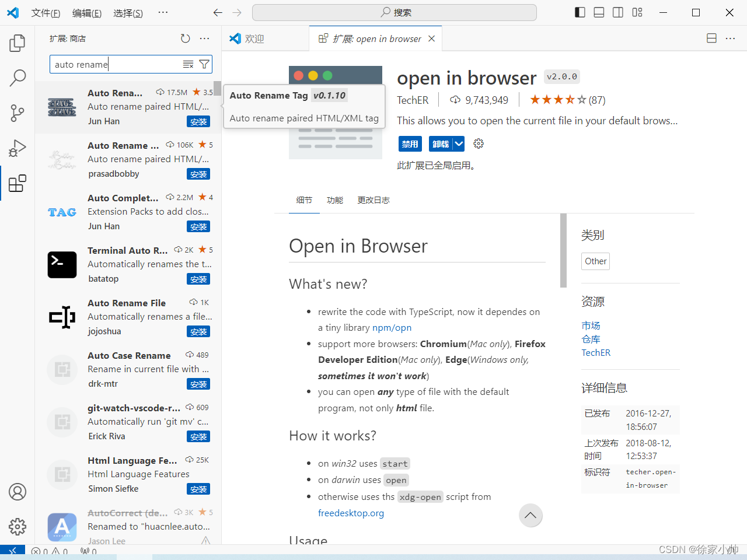The height and width of the screenshot is (560, 747).
Task: Click the Other category tag
Action: coord(596,261)
